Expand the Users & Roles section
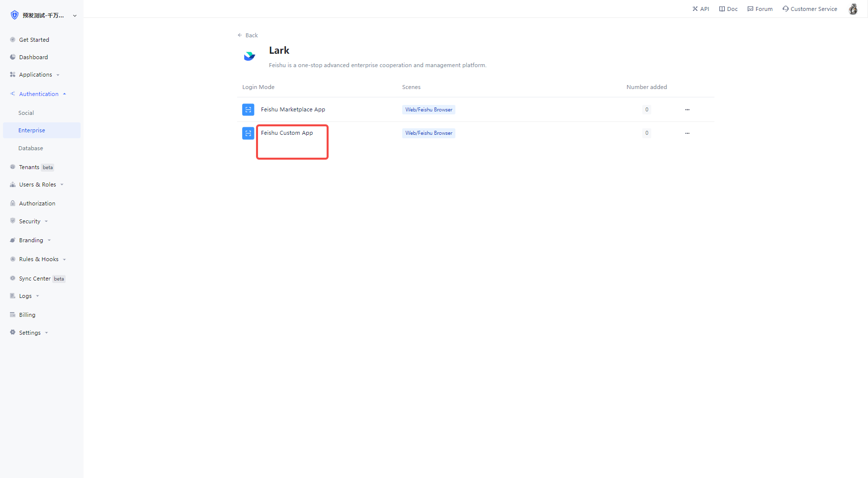868x478 pixels. [37, 185]
